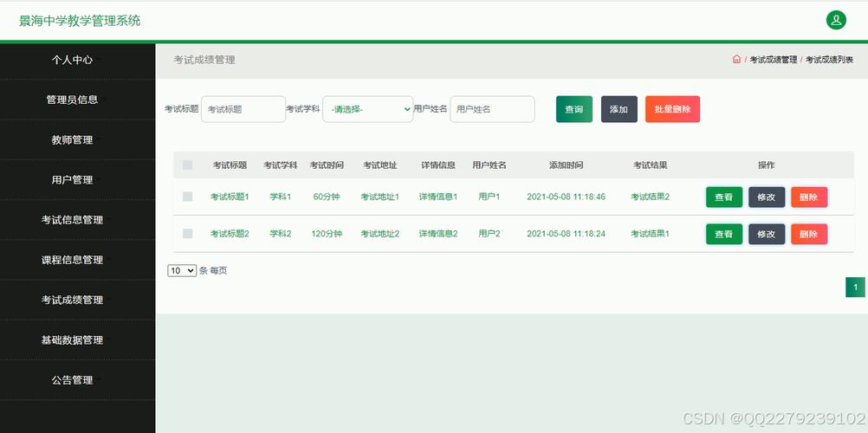
Task: Click the 详情信息2 cell
Action: 438,234
